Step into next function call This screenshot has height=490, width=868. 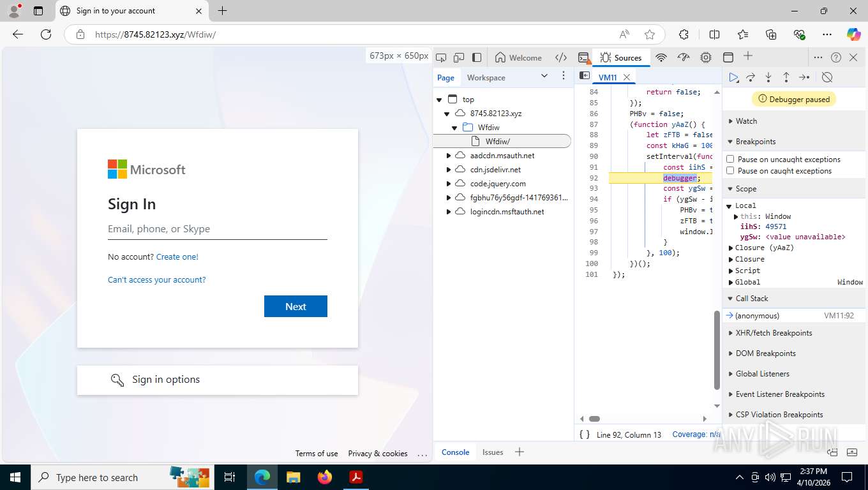click(768, 77)
